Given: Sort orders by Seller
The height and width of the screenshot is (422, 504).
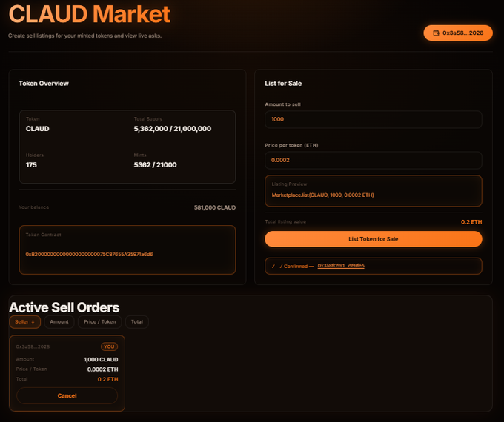Looking at the screenshot, I should tap(24, 322).
